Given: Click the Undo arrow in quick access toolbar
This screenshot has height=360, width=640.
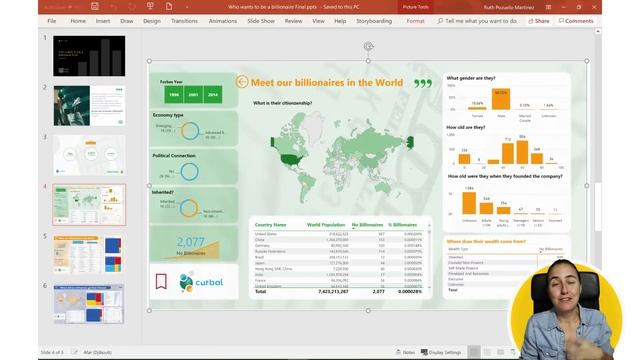Looking at the screenshot, I should [113, 7].
